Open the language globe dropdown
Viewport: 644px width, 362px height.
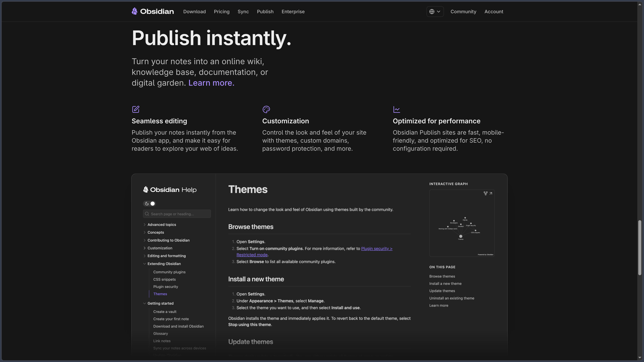pyautogui.click(x=435, y=12)
